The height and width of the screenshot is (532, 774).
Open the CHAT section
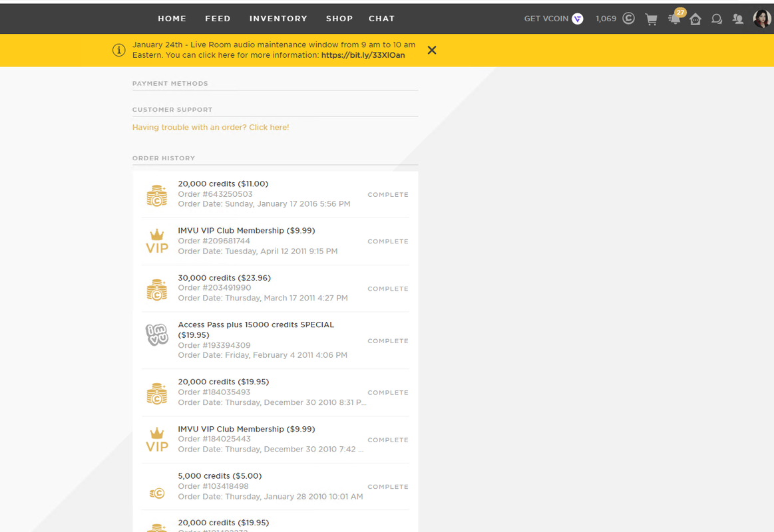pos(381,19)
